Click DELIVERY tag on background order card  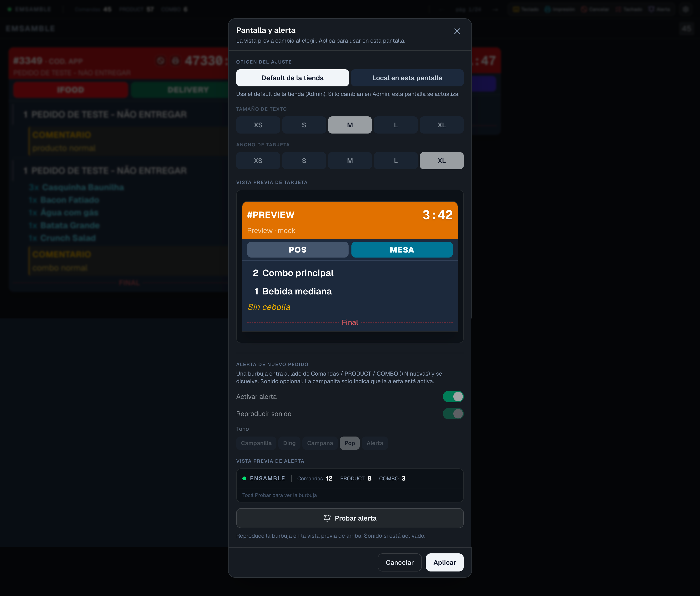[188, 90]
